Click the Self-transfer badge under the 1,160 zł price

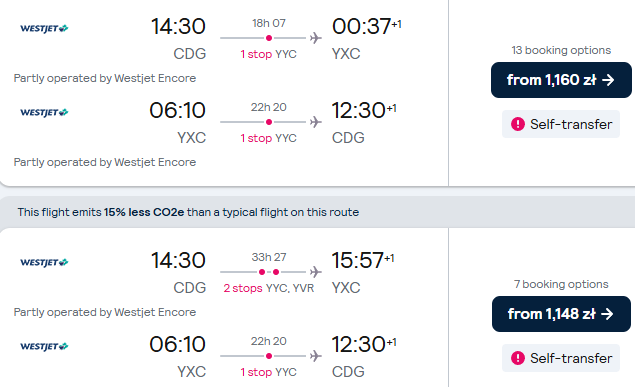pos(561,124)
